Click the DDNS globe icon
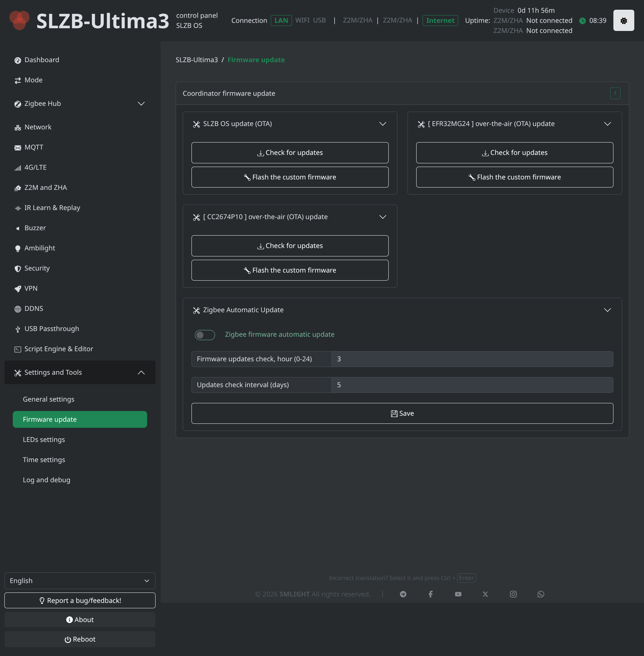This screenshot has height=656, width=644. pyautogui.click(x=17, y=309)
